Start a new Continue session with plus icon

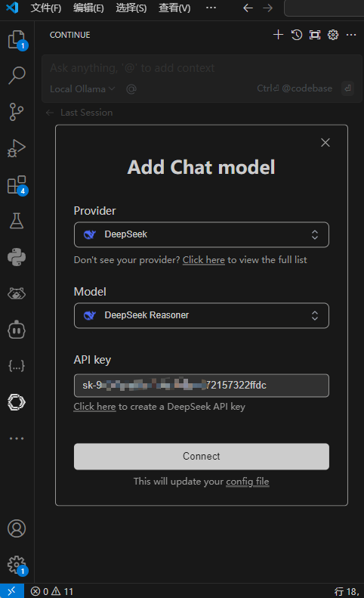(278, 35)
